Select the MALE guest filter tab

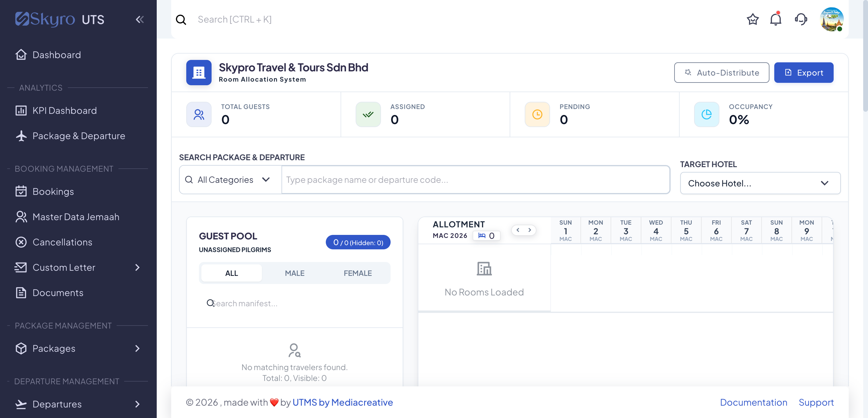click(x=294, y=273)
